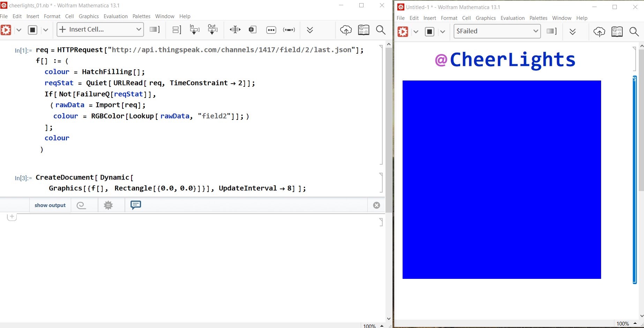Click the plus button to insert a new cell
644x328 pixels.
tap(12, 216)
